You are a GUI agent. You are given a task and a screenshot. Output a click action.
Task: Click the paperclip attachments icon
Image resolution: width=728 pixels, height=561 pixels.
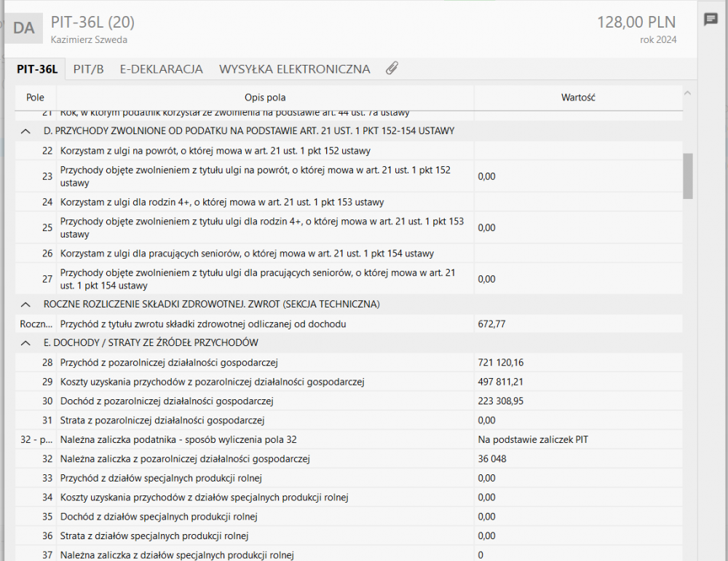392,68
